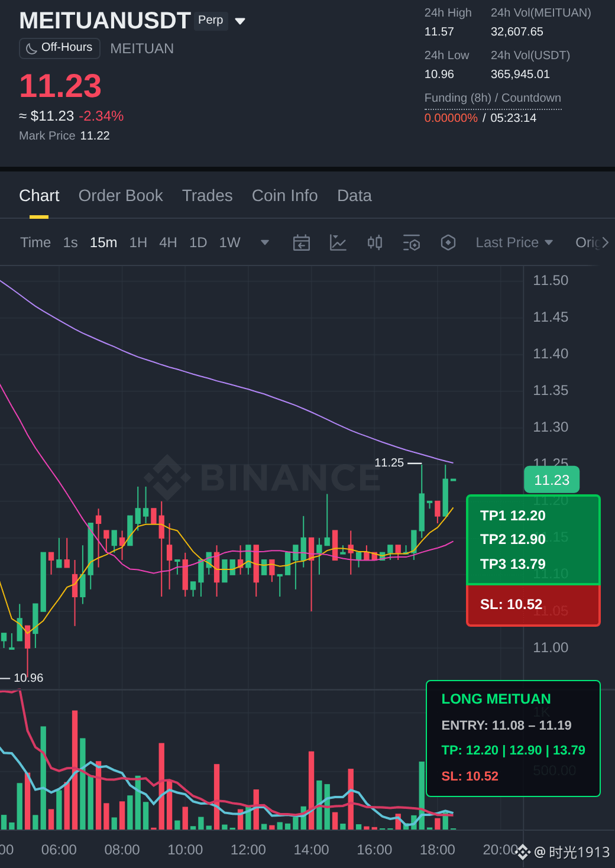Tap the 11.25 high price marker
This screenshot has height=868, width=615.
coord(389,462)
